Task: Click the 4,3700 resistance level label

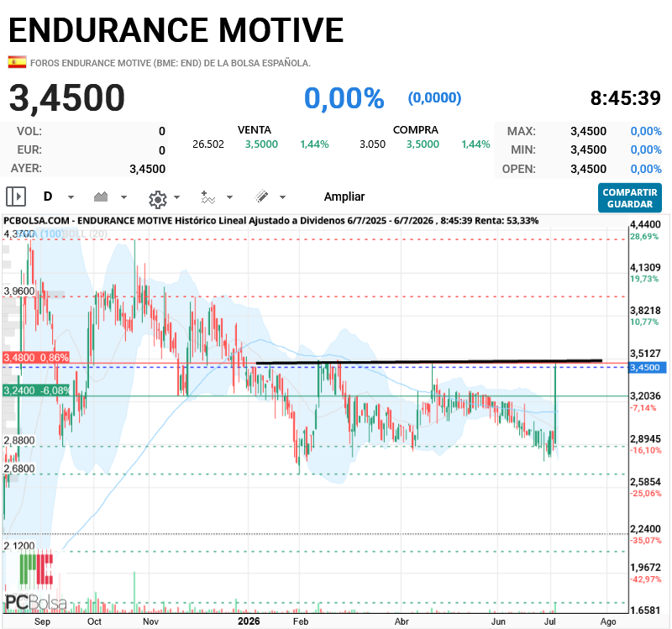Action: coord(18,234)
